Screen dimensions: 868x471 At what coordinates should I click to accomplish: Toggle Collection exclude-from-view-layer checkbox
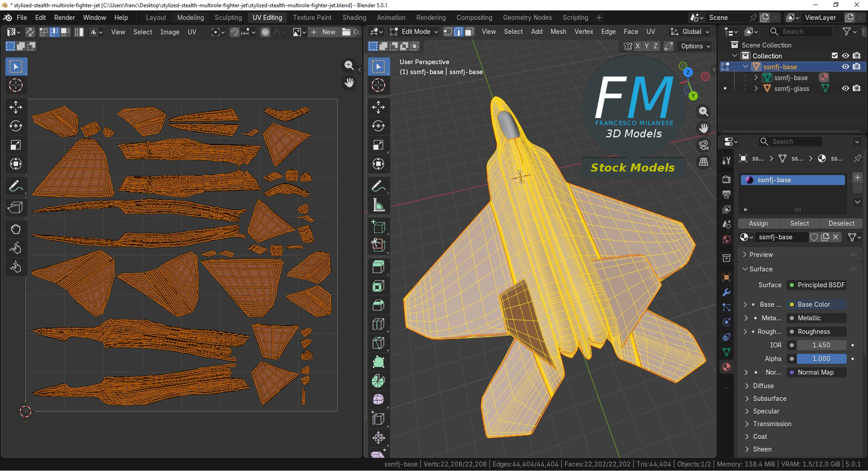point(835,56)
